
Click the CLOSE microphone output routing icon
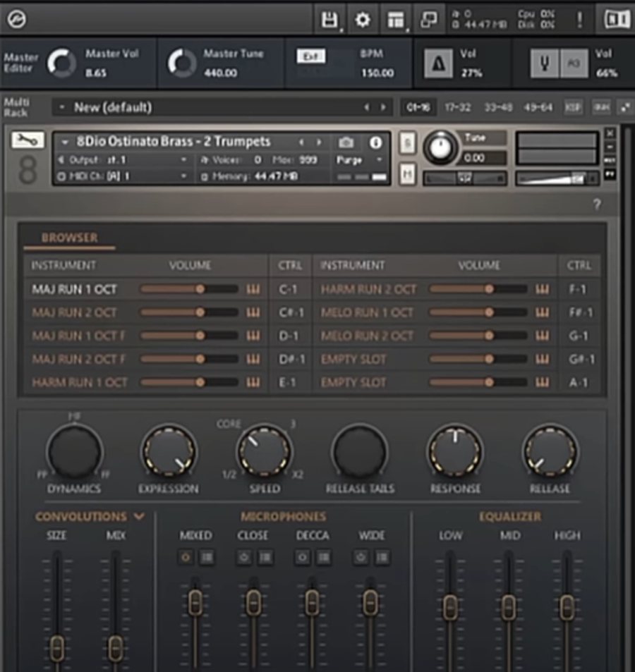point(265,558)
